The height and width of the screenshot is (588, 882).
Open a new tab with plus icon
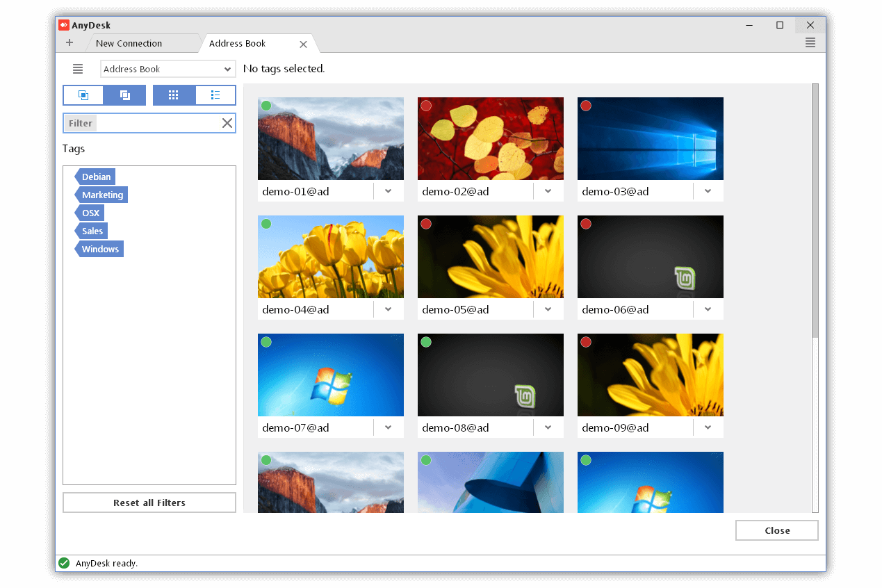tap(70, 43)
